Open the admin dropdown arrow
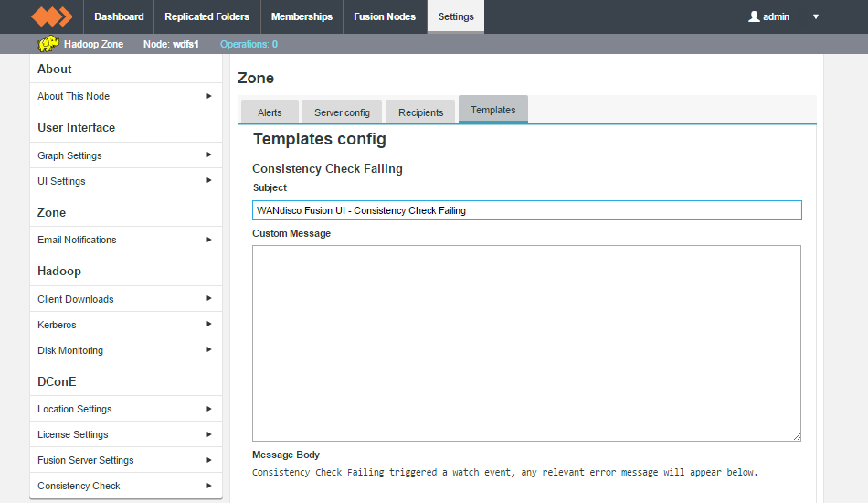This screenshot has width=868, height=503. (x=815, y=16)
